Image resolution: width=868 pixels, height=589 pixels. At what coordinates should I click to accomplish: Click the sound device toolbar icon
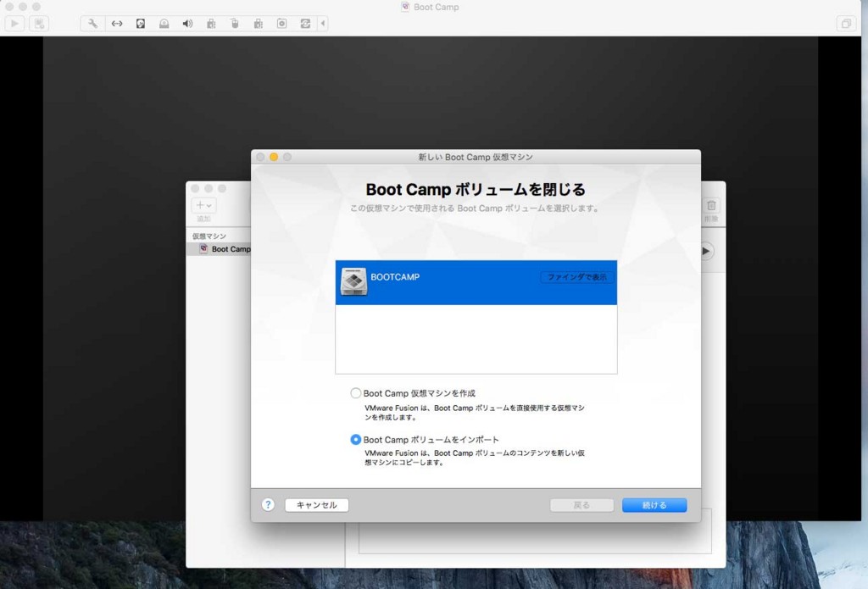187,23
